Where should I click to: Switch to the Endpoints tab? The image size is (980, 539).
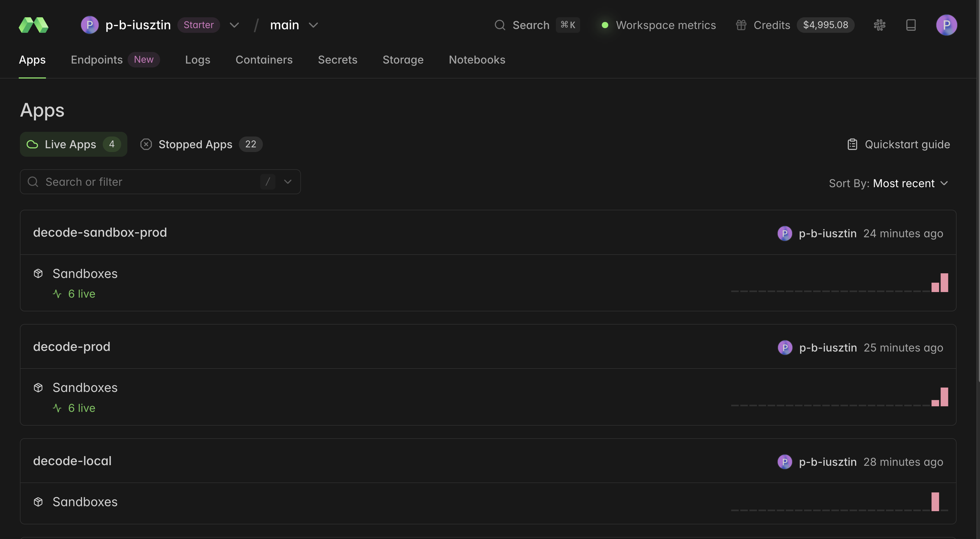tap(97, 60)
